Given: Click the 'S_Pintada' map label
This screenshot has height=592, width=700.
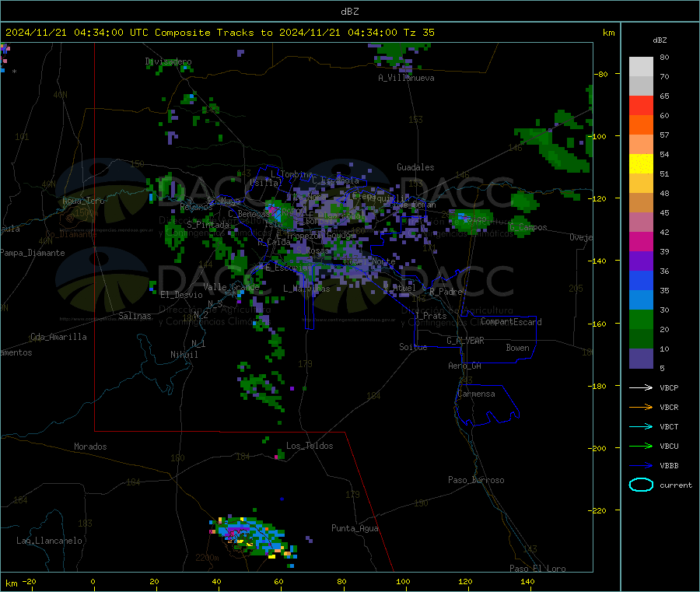Looking at the screenshot, I should (x=208, y=225).
